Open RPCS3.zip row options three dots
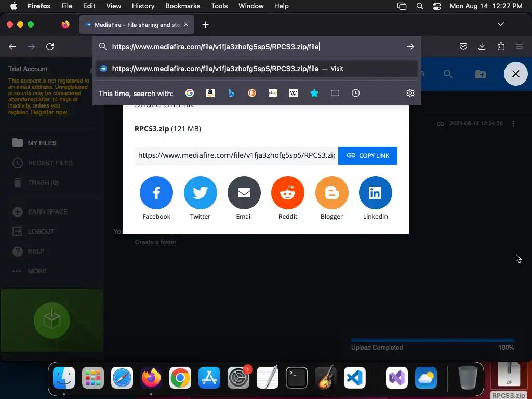532x399 pixels. (x=513, y=124)
